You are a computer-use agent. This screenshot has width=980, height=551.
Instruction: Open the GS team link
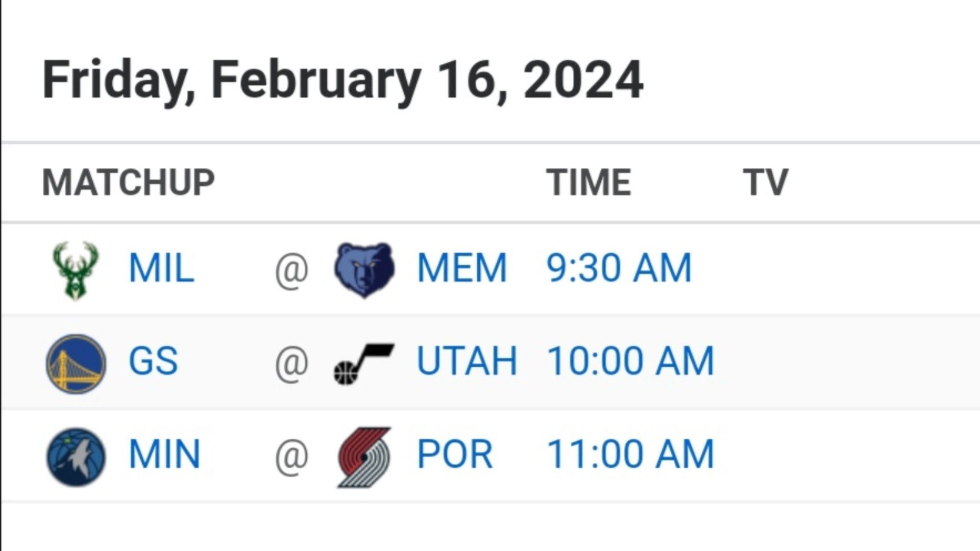pyautogui.click(x=153, y=361)
